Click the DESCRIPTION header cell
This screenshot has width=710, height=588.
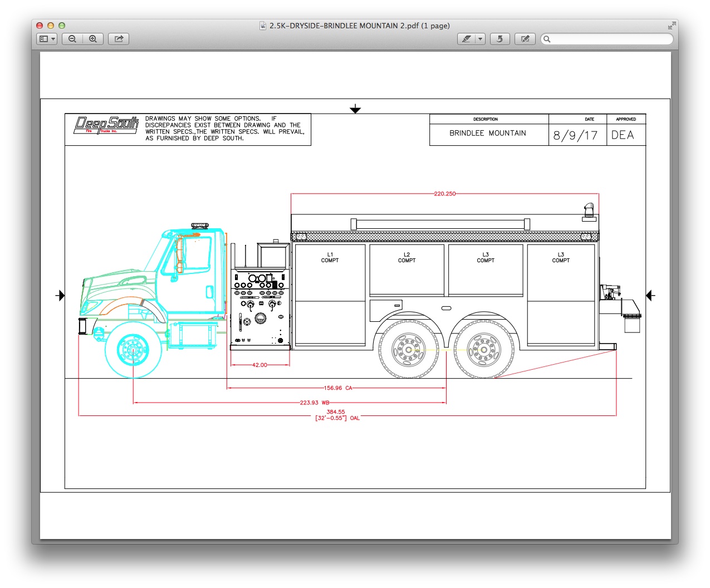[x=486, y=119]
